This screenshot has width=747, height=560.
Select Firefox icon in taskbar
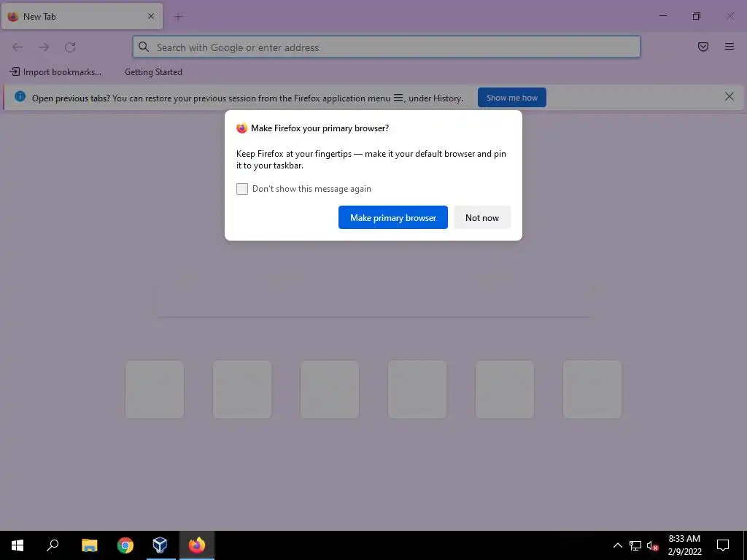[197, 545]
